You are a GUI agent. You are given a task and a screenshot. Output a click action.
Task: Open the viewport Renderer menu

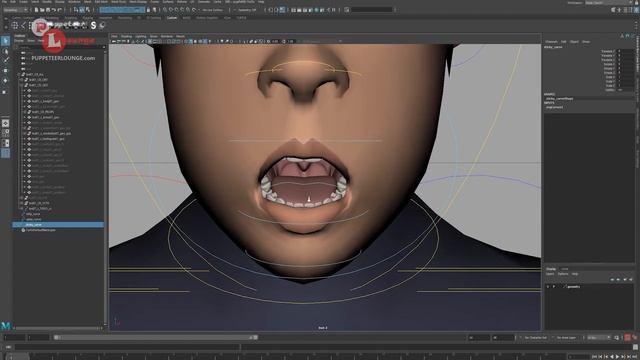pyautogui.click(x=167, y=36)
